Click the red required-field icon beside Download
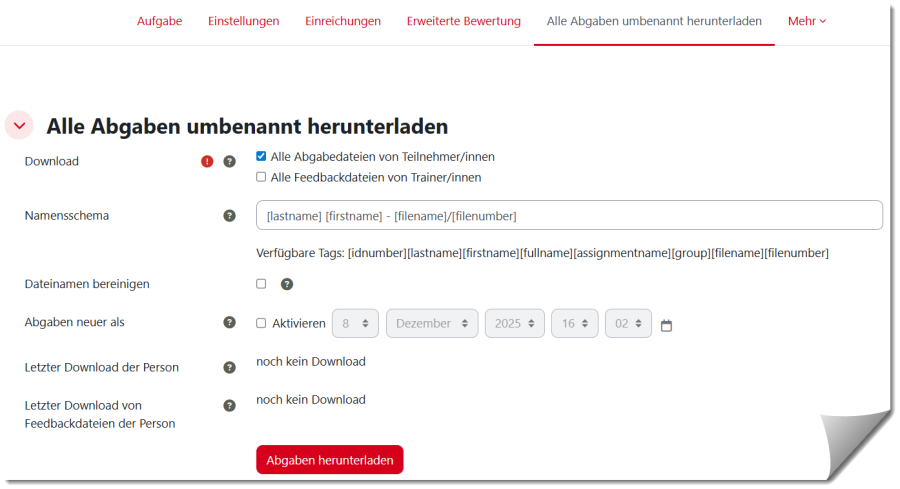Viewport: 900px width, 489px height. (x=207, y=161)
